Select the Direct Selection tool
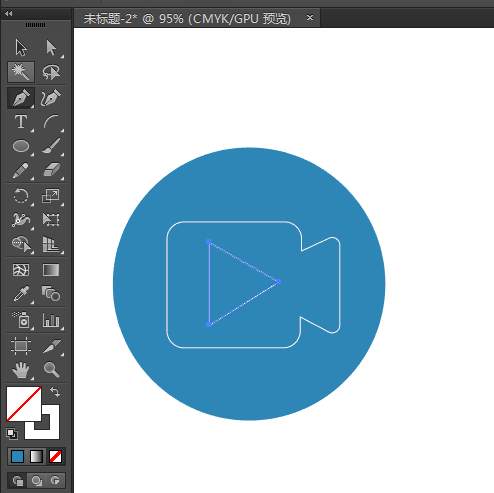This screenshot has width=494, height=493. (x=51, y=48)
